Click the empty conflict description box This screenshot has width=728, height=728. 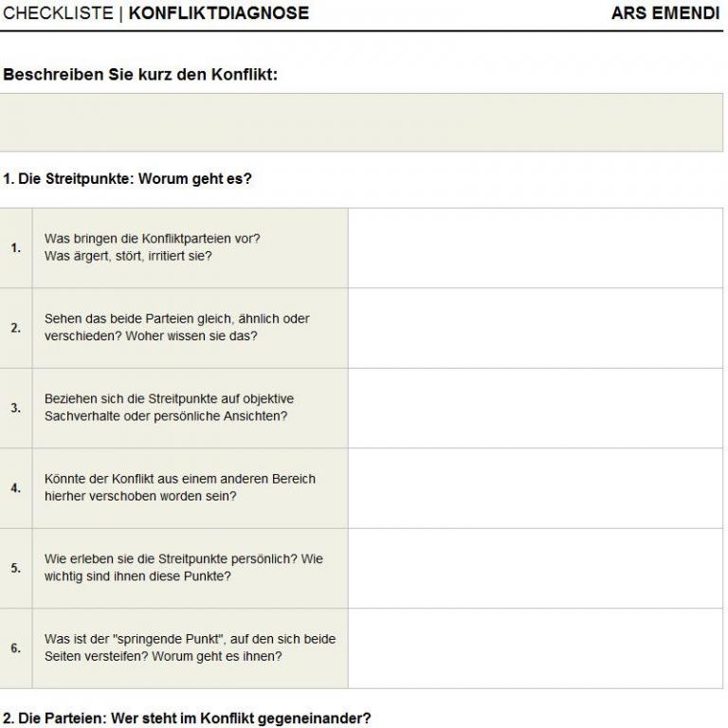click(x=363, y=122)
